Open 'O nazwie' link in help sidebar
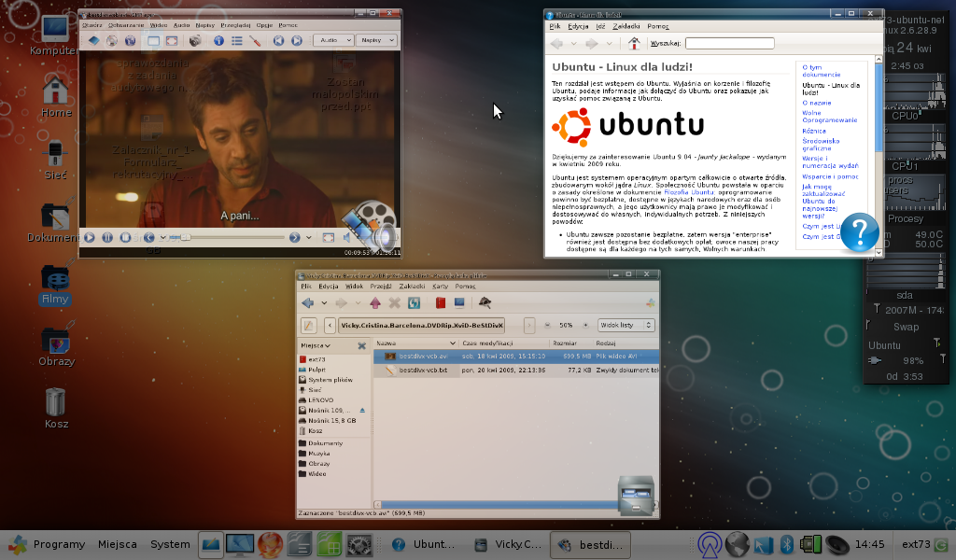Viewport: 956px width, 560px height. click(x=816, y=103)
